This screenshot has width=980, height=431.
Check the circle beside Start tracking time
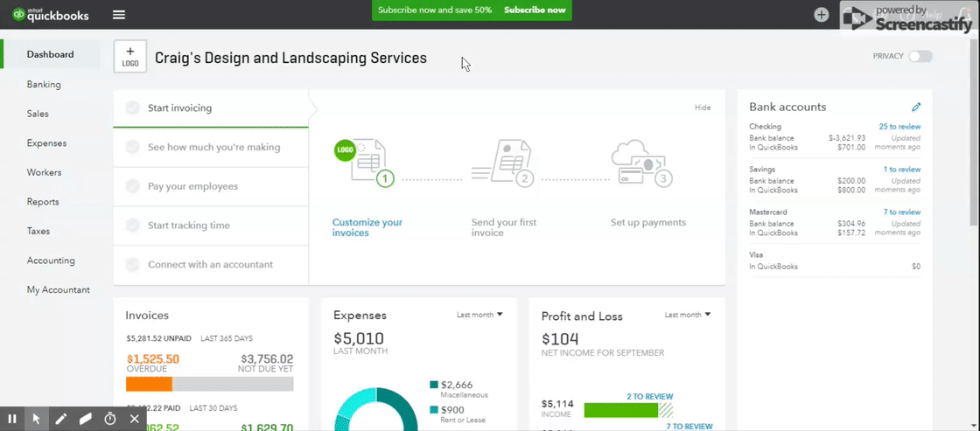pyautogui.click(x=132, y=226)
